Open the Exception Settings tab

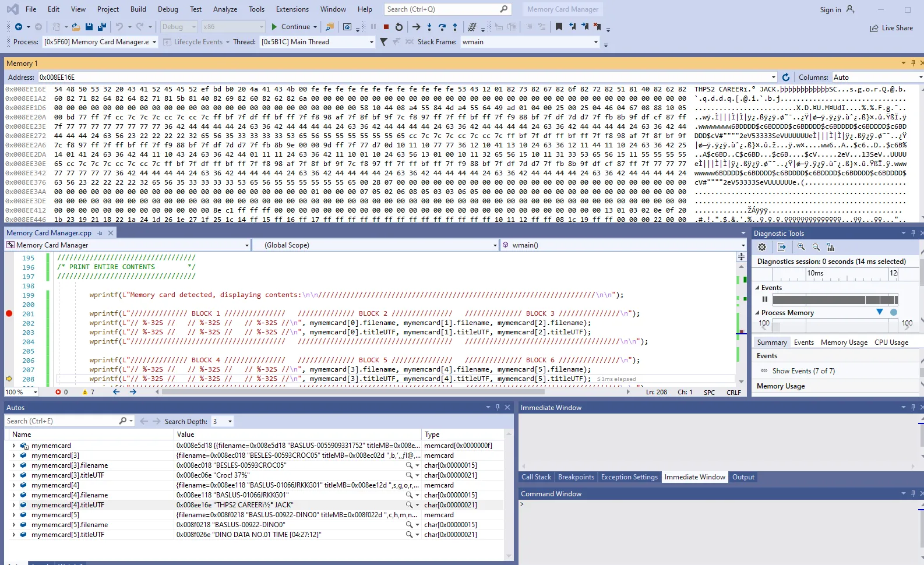tap(629, 477)
